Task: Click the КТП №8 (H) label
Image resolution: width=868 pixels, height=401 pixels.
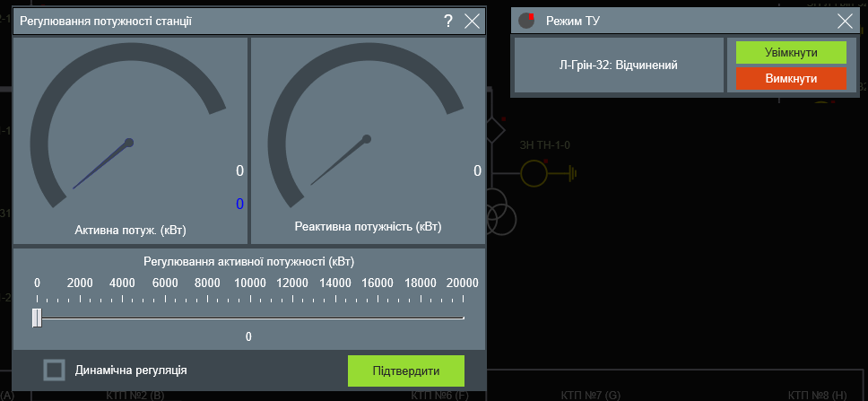Action: (818, 395)
